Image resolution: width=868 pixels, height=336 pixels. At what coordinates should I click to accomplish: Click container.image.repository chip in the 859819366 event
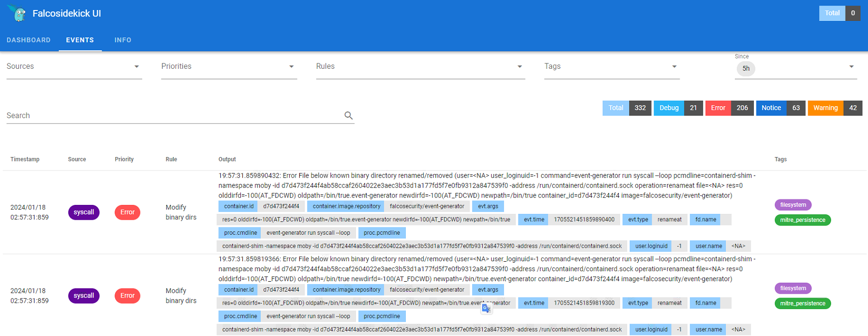347,290
